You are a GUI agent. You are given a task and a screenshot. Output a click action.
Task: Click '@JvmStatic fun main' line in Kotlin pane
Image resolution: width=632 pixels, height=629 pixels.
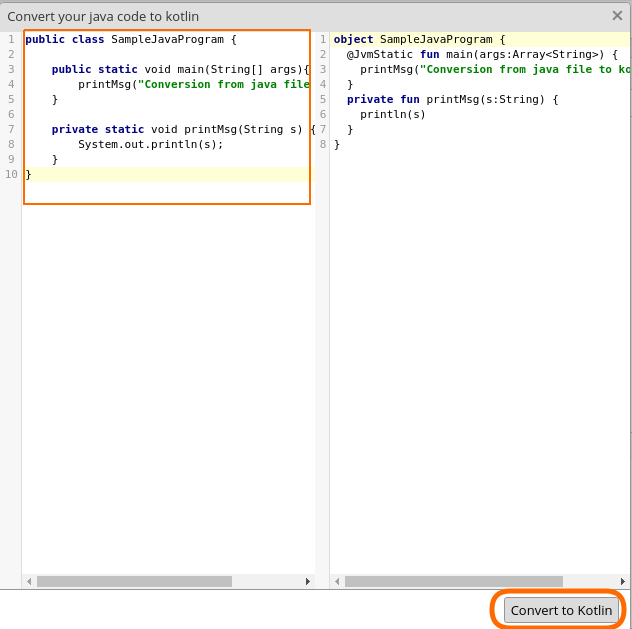(482, 54)
